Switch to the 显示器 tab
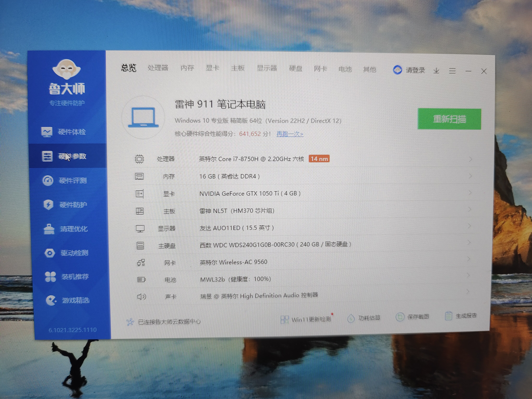532x399 pixels. pos(267,69)
